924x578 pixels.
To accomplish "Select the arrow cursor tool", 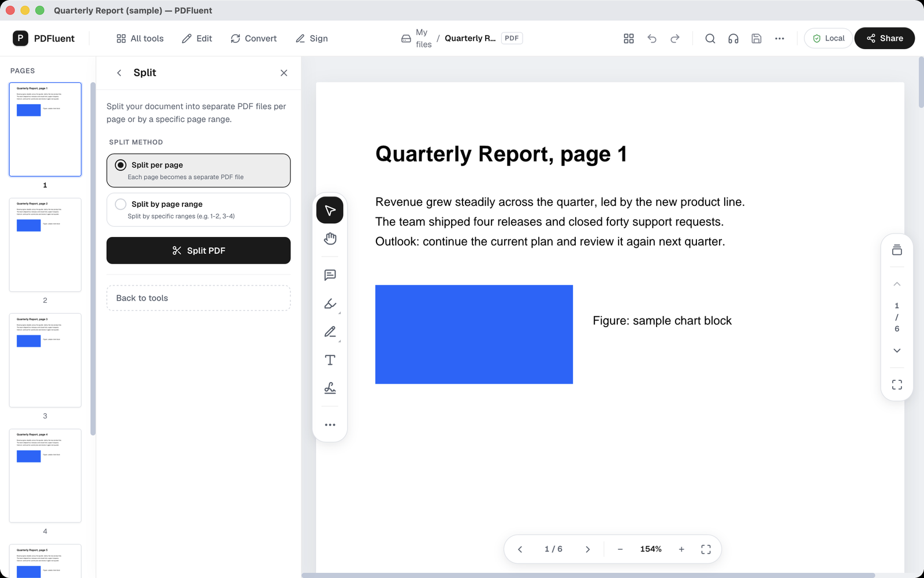I will [x=330, y=210].
